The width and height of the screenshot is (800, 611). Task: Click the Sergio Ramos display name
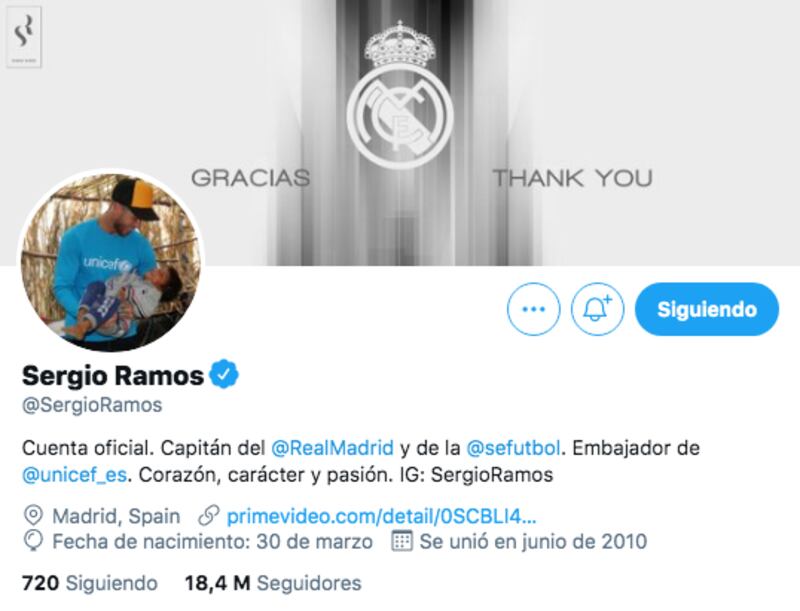click(113, 375)
